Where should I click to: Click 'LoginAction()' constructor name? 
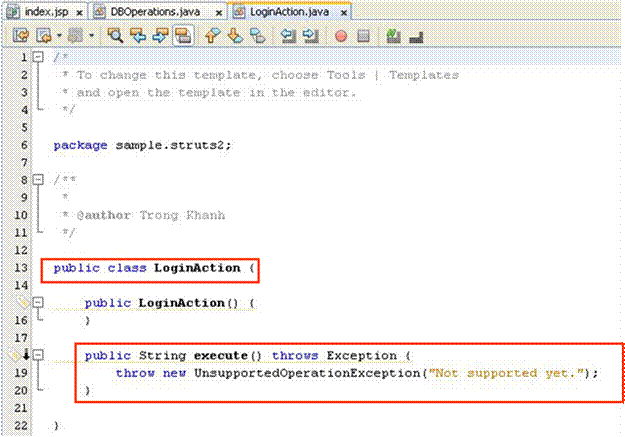pos(188,303)
